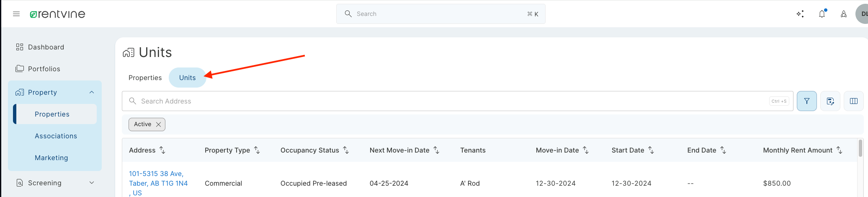
Task: Click the table vertical scrollbar
Action: click(860, 148)
